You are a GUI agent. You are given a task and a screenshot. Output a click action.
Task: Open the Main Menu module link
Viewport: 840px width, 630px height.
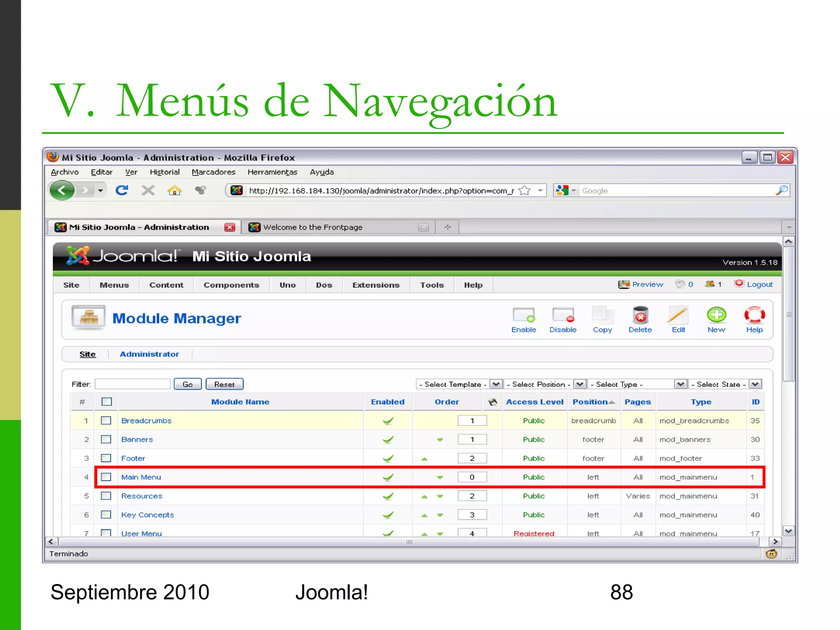coord(141,477)
